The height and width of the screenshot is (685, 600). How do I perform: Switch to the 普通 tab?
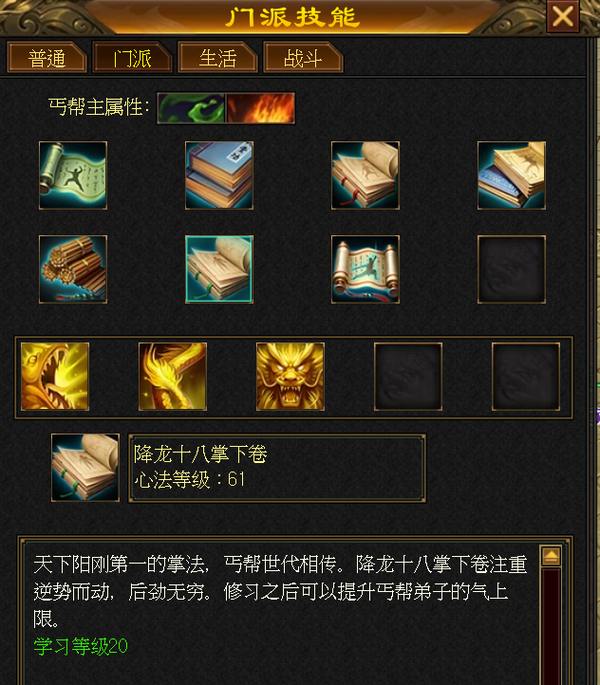click(46, 57)
